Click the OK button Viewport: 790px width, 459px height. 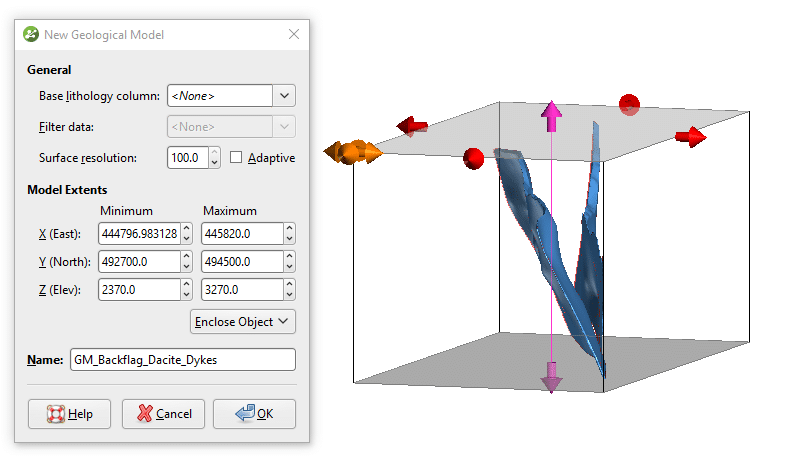pos(254,414)
